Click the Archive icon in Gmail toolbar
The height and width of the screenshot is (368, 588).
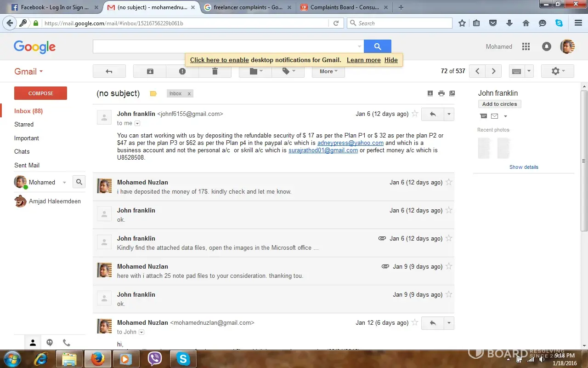tap(150, 71)
